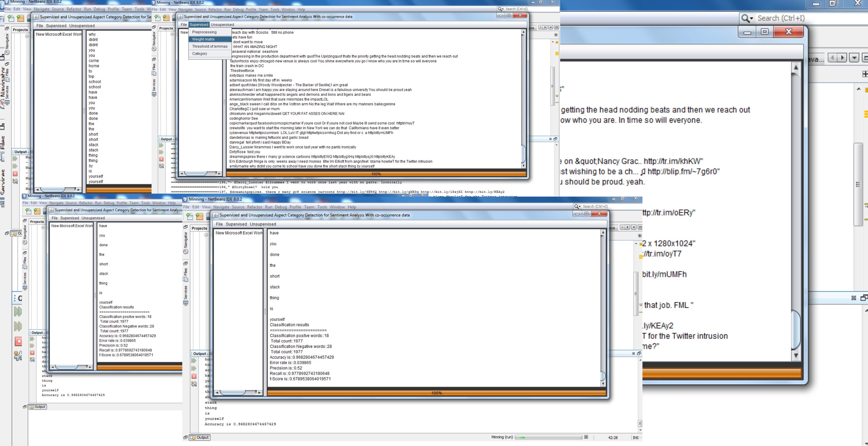
Task: Click the Minning (run) progress bar
Action: click(x=548, y=437)
